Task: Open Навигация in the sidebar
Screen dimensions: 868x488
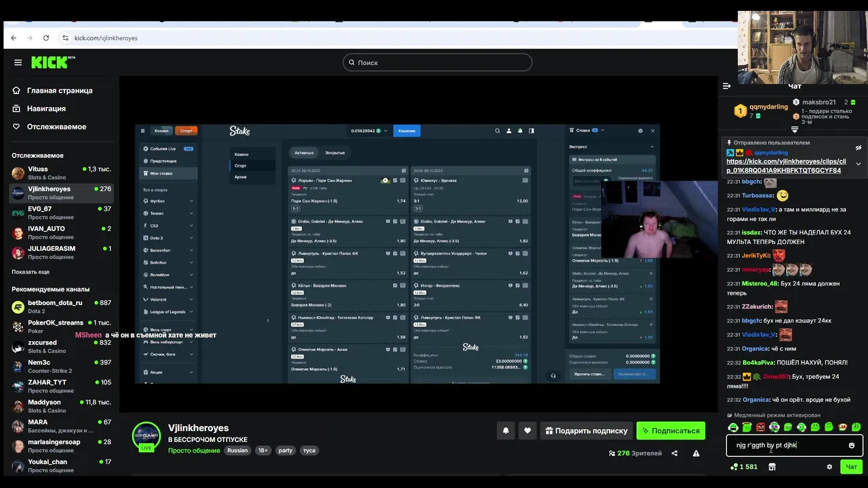Action: click(46, 108)
